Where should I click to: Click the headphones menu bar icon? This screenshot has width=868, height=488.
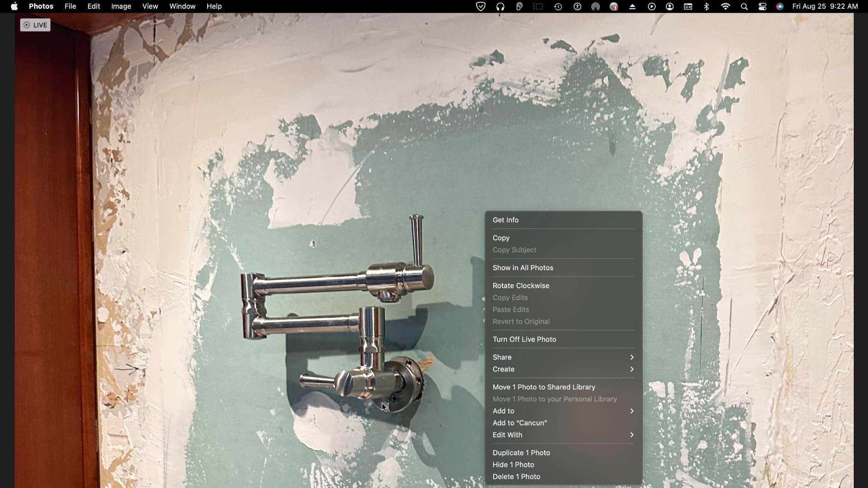500,6
